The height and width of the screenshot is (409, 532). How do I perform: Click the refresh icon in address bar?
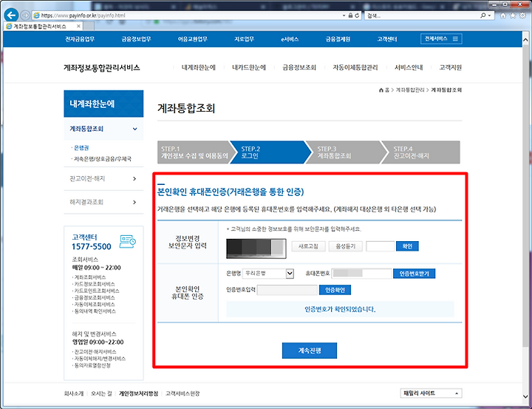[357, 16]
